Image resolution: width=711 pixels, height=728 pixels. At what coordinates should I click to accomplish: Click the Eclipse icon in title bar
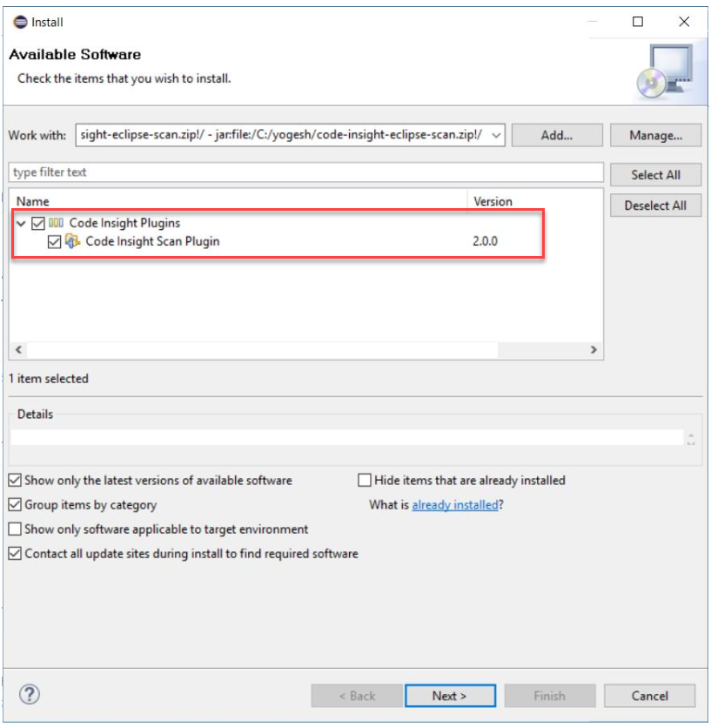click(x=19, y=22)
